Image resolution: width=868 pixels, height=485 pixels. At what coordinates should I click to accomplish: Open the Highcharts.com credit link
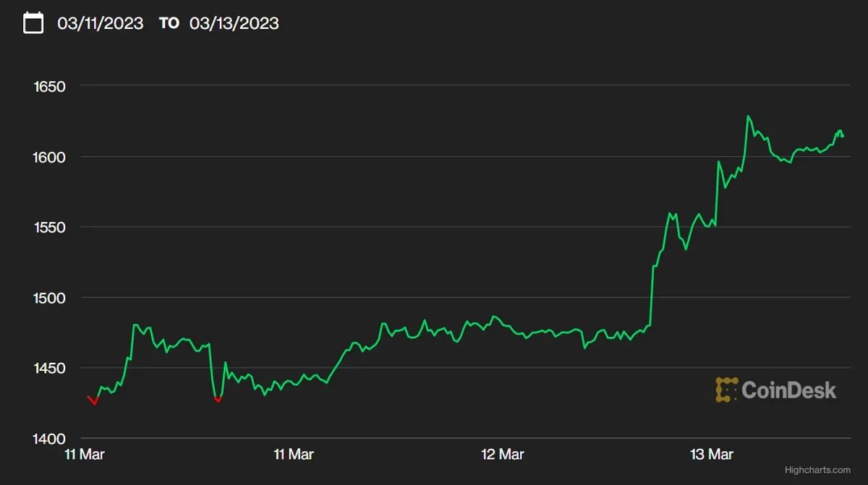coord(817,470)
